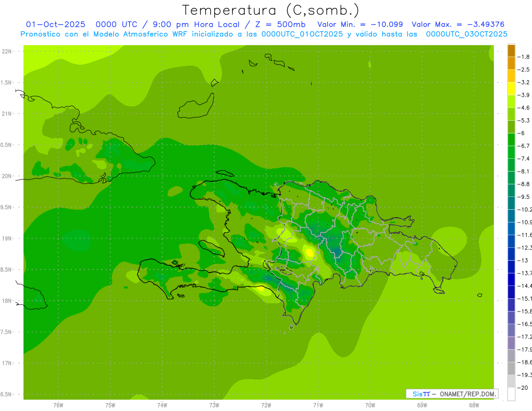Click the 72W longitude axis label
532x411 pixels.
[x=266, y=405]
